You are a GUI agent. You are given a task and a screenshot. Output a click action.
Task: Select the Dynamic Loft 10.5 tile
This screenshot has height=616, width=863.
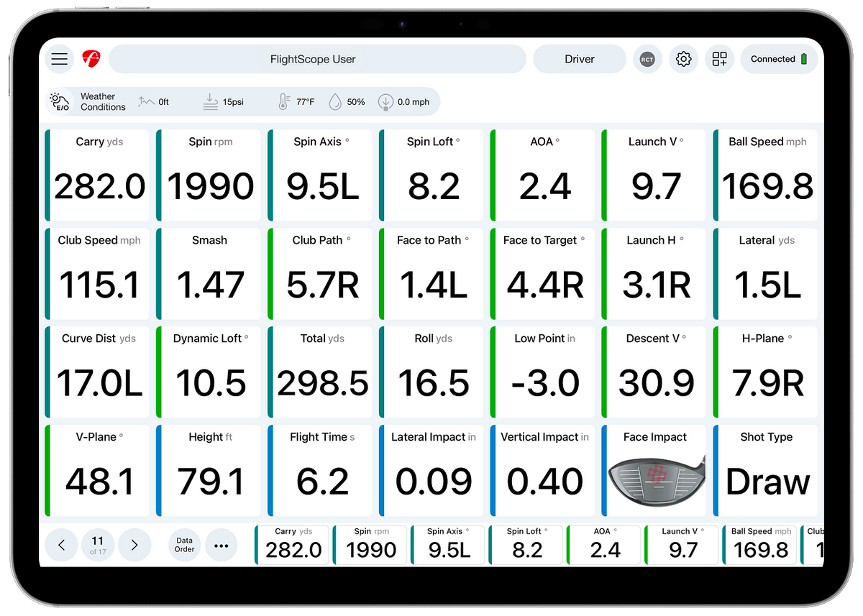(x=209, y=372)
